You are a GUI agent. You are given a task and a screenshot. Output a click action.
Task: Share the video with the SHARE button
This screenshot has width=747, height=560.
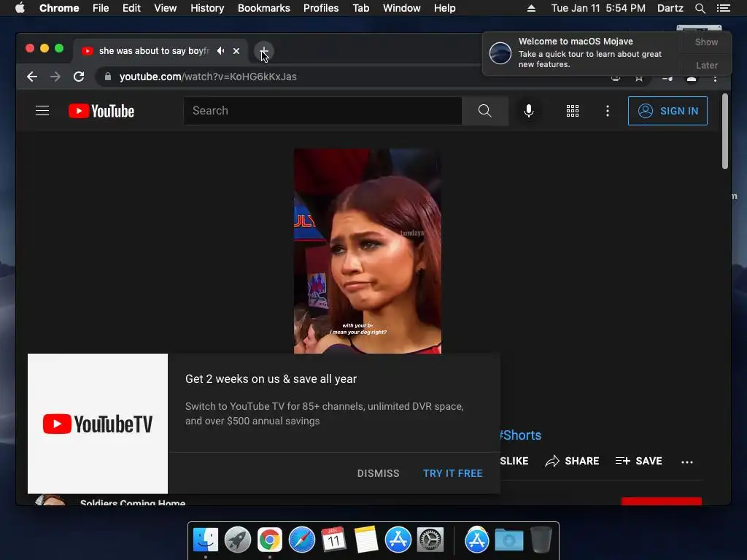[572, 461]
